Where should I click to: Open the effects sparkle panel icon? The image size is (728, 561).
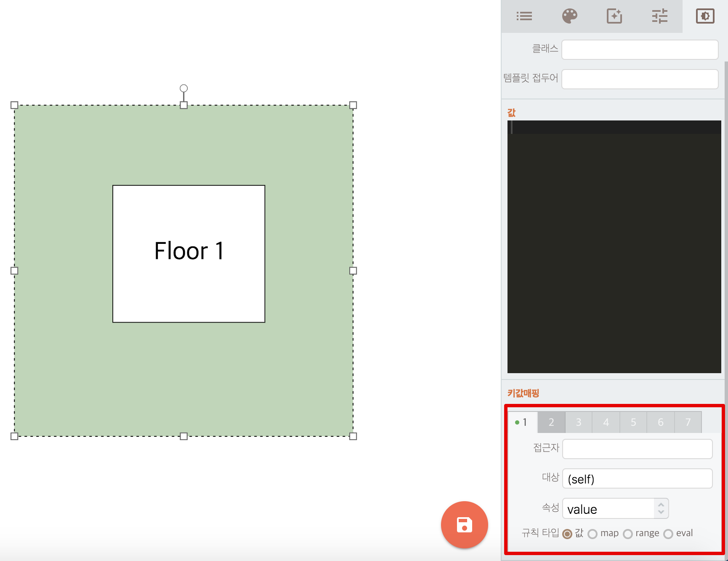tap(614, 16)
